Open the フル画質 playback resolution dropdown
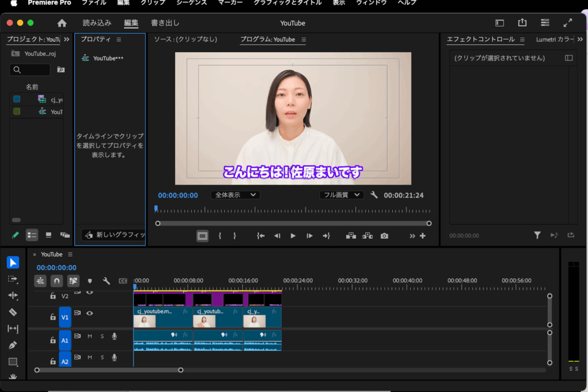This screenshot has height=392, width=588. (x=342, y=195)
